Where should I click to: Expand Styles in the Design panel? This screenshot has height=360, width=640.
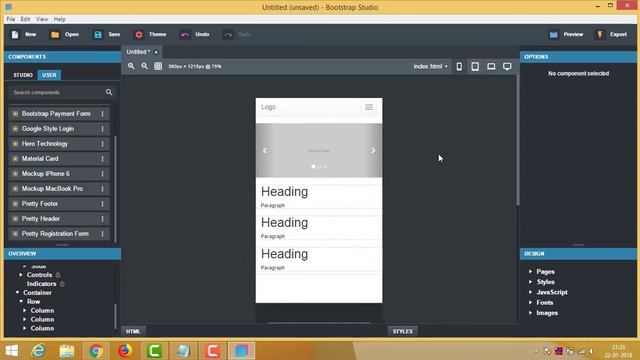click(x=530, y=282)
